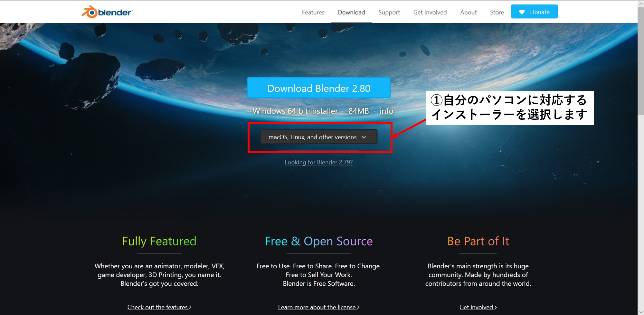Visit the Store nav link
This screenshot has width=644, height=315.
tap(497, 12)
